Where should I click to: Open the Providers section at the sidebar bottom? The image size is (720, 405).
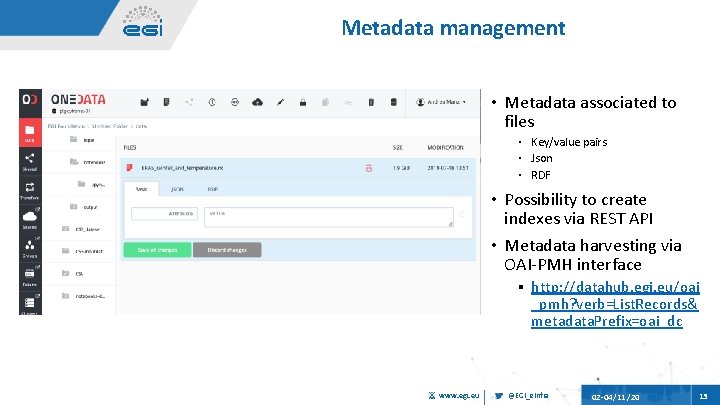(30, 304)
